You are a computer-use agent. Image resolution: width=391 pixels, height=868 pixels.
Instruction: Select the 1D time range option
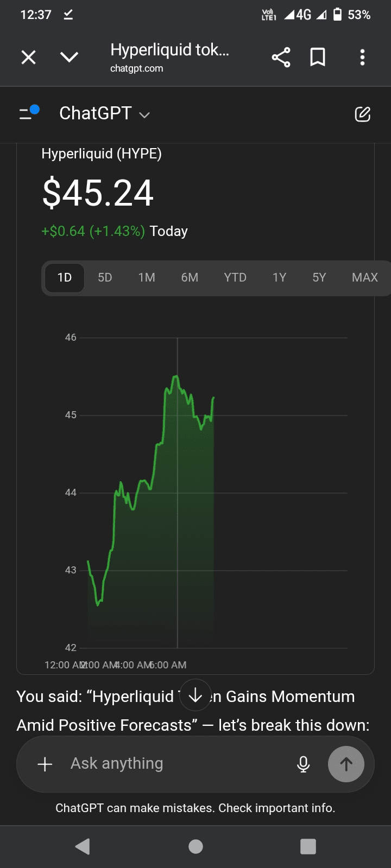pos(65,278)
